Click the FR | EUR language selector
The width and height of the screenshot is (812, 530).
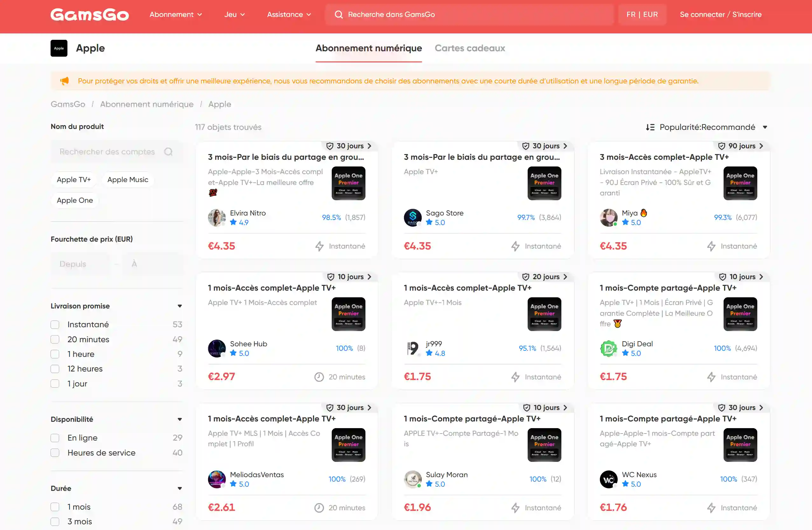click(642, 14)
